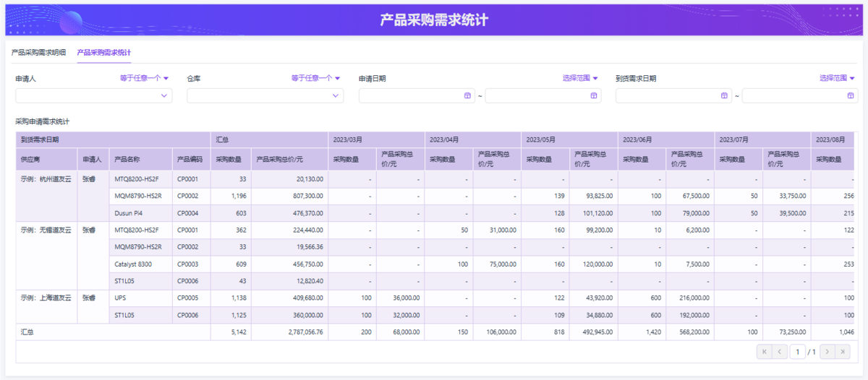The height and width of the screenshot is (380, 868).
Task: Open 选择范围 option for 申请日期
Action: tap(580, 78)
